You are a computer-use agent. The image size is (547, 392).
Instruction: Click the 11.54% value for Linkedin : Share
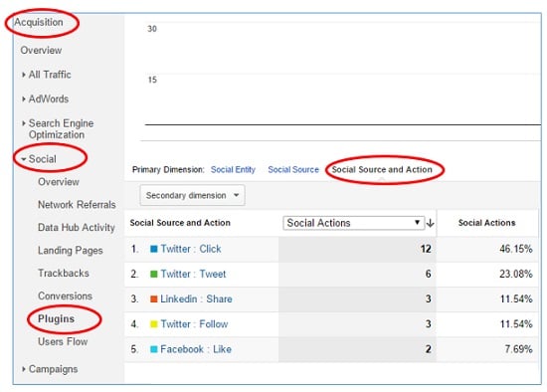pos(516,299)
